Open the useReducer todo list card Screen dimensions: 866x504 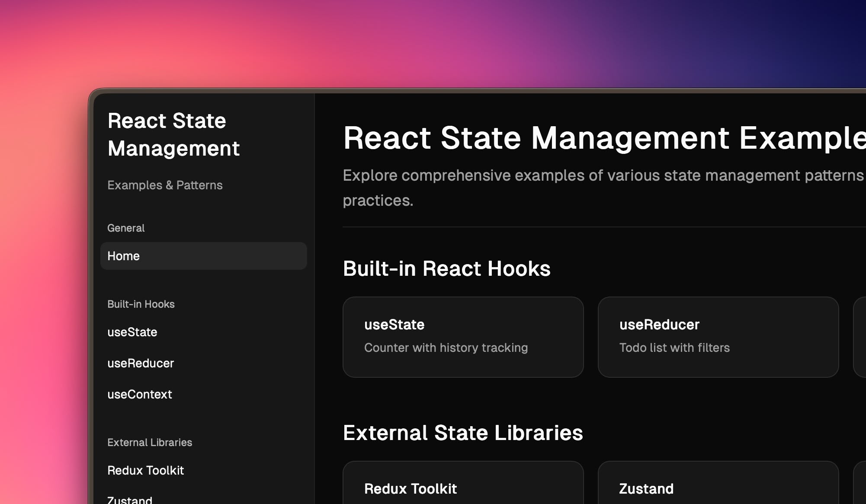[718, 337]
